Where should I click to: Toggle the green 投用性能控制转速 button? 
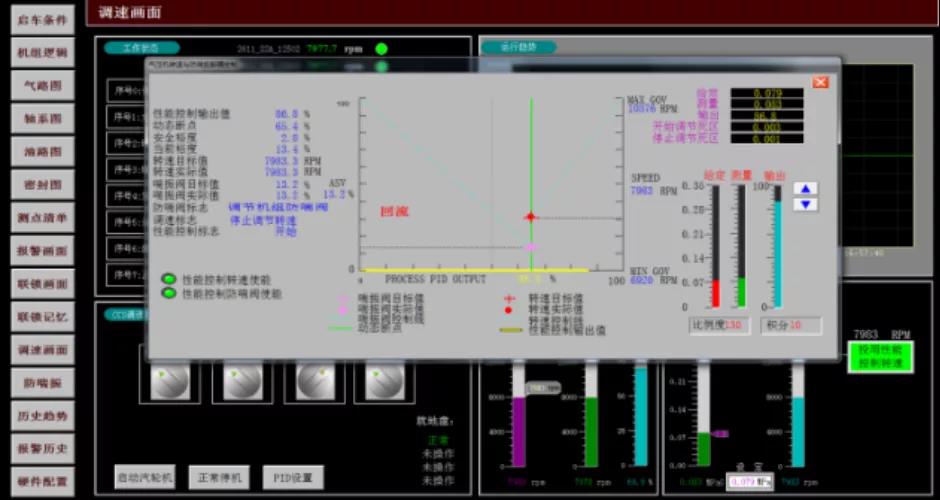pyautogui.click(x=880, y=357)
